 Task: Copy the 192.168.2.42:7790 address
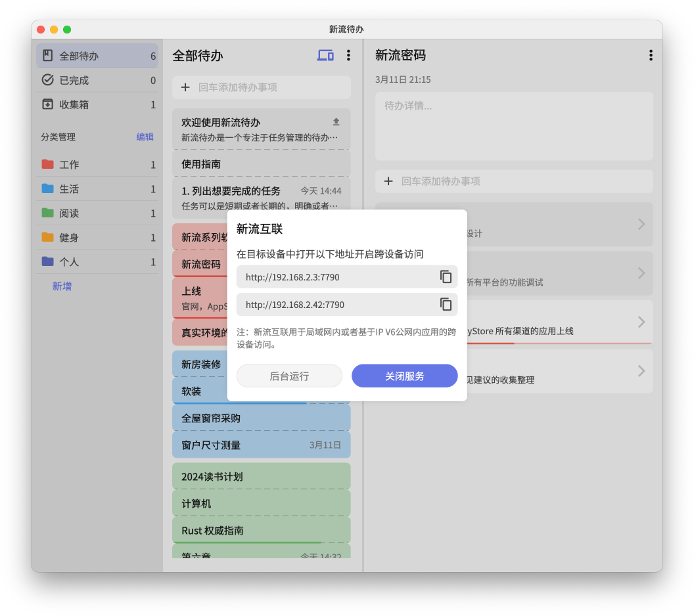[x=446, y=304]
